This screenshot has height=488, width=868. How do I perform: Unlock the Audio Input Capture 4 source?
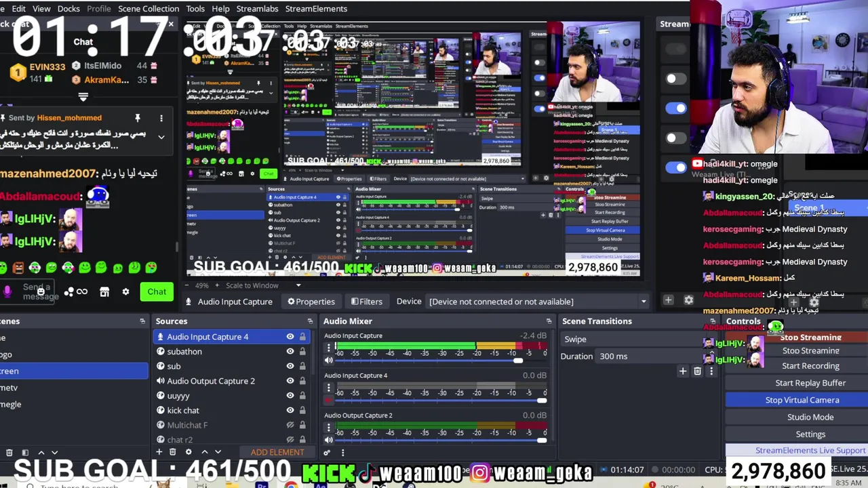click(302, 337)
